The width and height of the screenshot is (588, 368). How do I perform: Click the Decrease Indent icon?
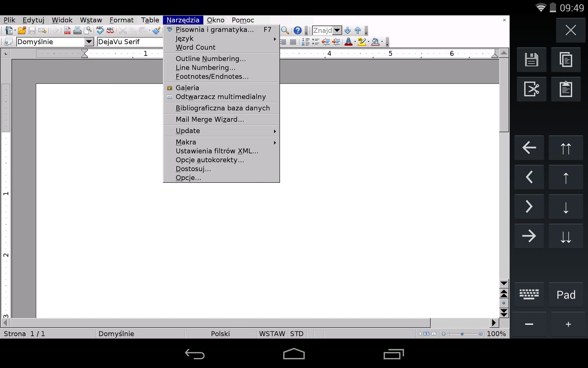point(326,42)
